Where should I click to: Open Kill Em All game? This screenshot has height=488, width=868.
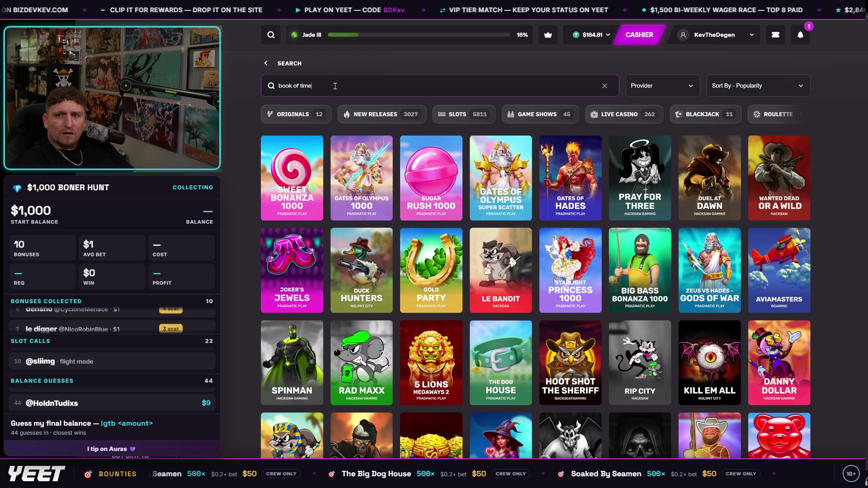point(710,363)
